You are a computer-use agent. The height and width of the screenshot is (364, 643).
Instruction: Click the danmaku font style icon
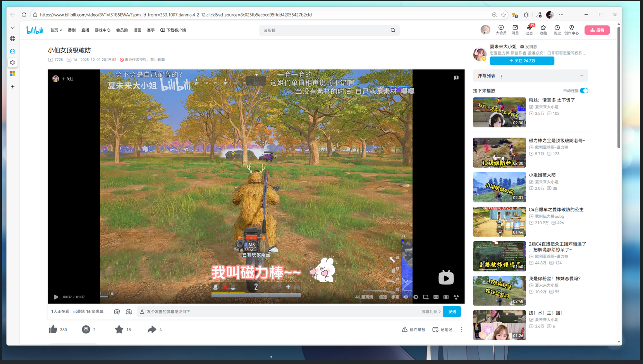pyautogui.click(x=142, y=312)
